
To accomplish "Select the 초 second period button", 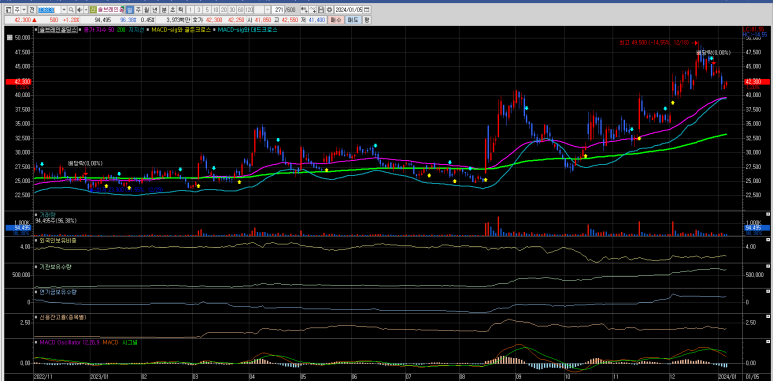I will [173, 10].
